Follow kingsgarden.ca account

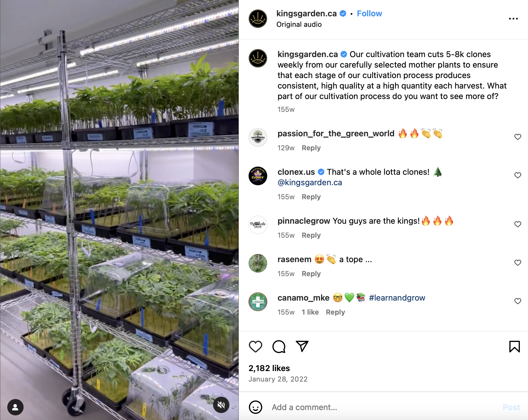tap(369, 14)
